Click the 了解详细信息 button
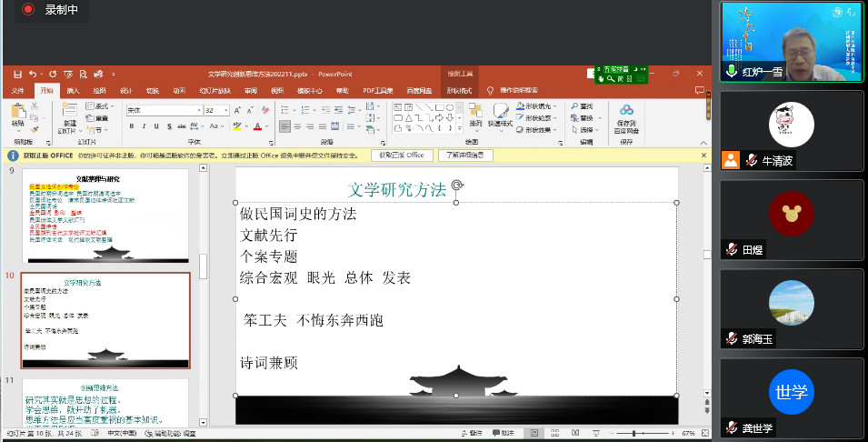Screen dimensions: 868x442 [x=465, y=156]
